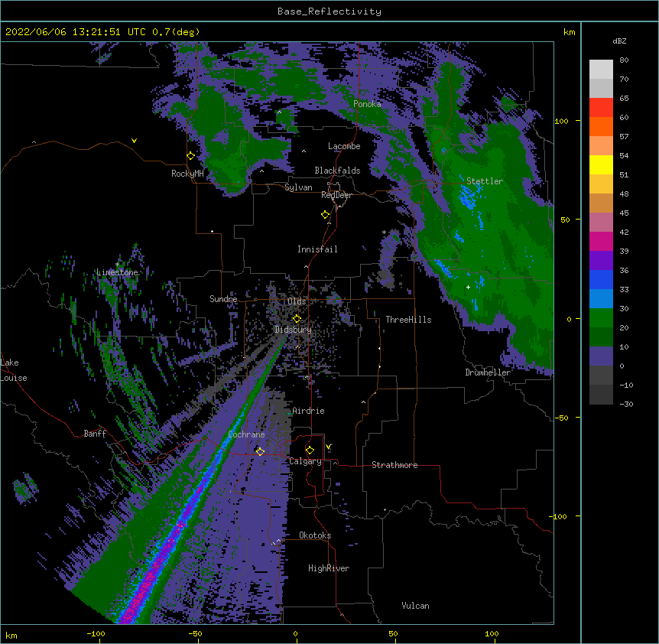Viewport: 659px width, 644px height.
Task: Click the Innisfail label
Action: (x=317, y=249)
